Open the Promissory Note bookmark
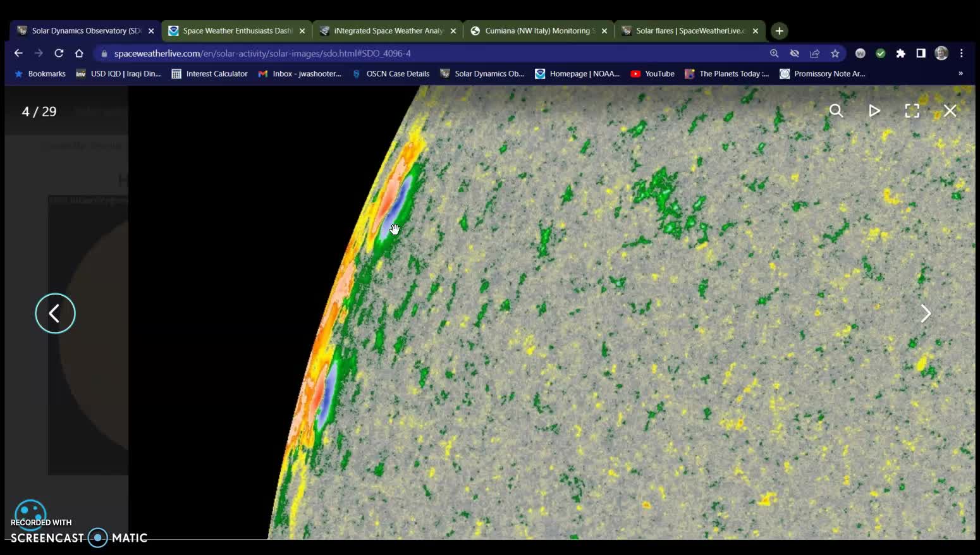The height and width of the screenshot is (555, 980). pyautogui.click(x=822, y=74)
